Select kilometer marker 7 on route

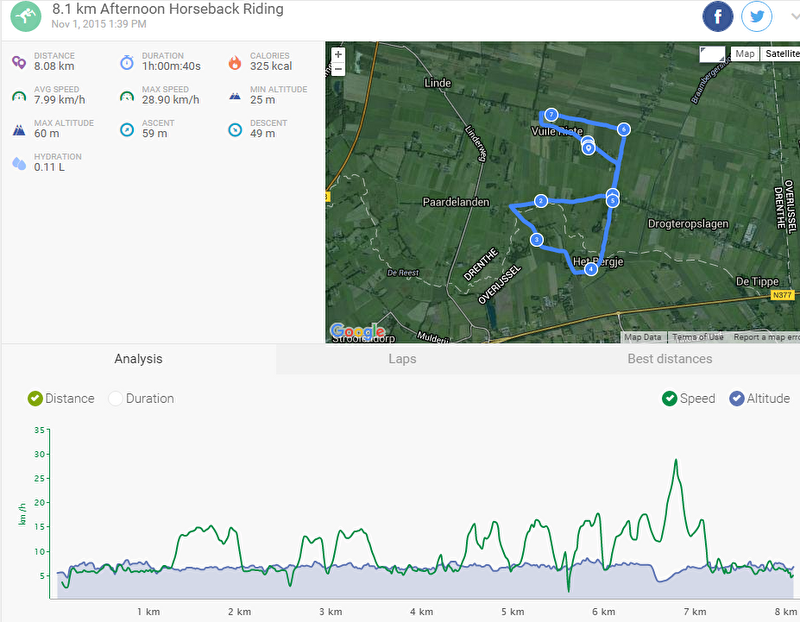551,114
